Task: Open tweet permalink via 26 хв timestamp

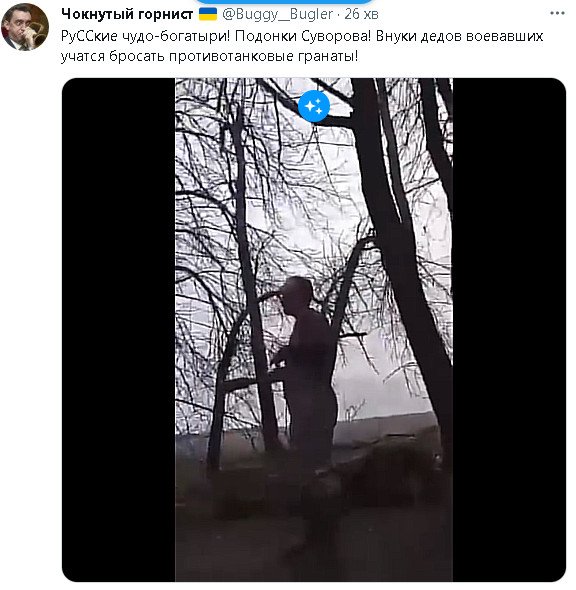Action: pos(361,14)
